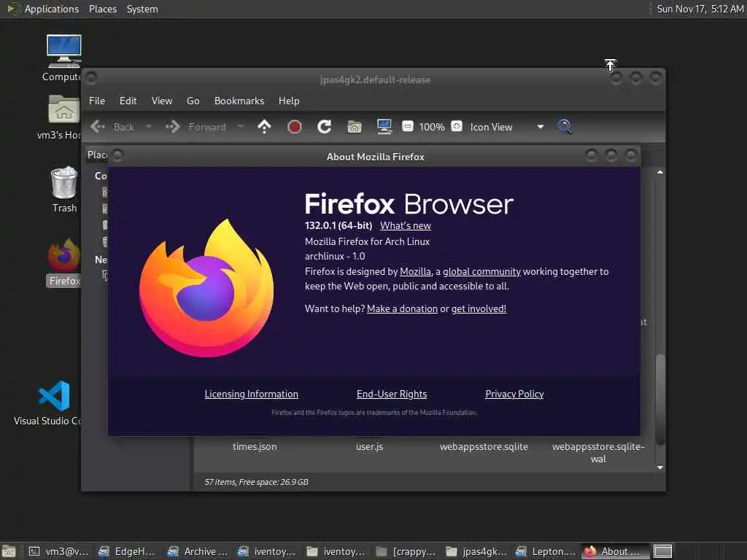
Task: Click the Visual Studio Code desktop icon
Action: click(x=54, y=396)
